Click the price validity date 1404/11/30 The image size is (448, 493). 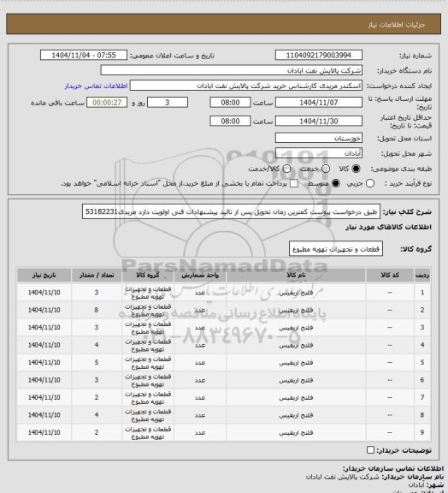319,121
